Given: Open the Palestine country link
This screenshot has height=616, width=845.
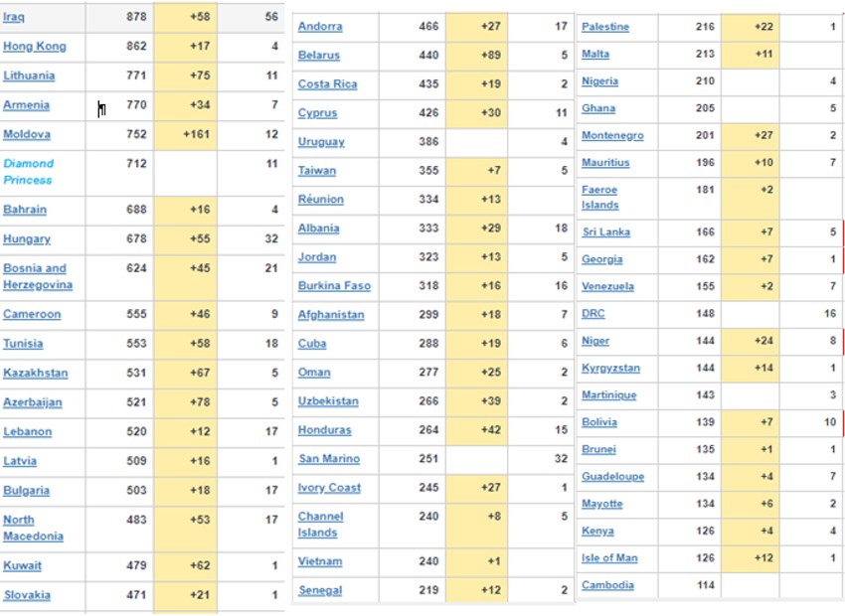Looking at the screenshot, I should pos(604,27).
